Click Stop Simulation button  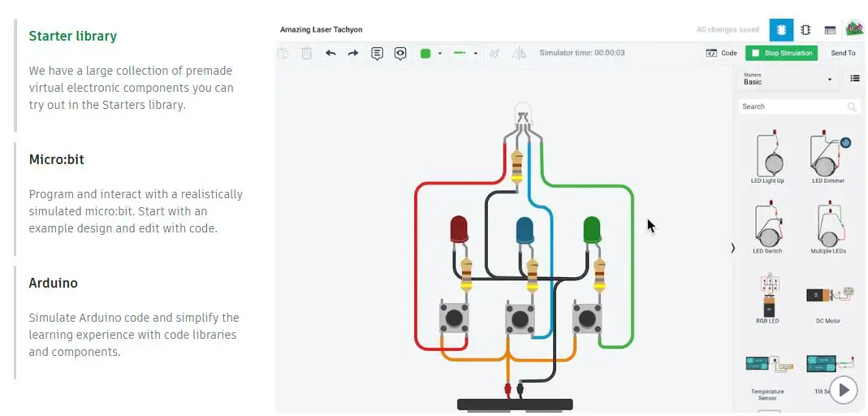point(782,54)
